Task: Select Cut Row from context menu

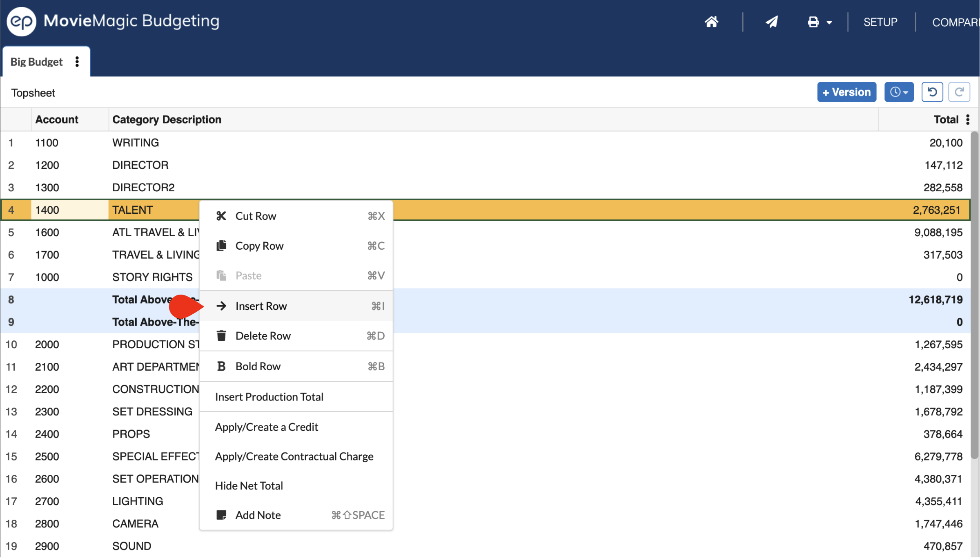Action: click(x=256, y=216)
